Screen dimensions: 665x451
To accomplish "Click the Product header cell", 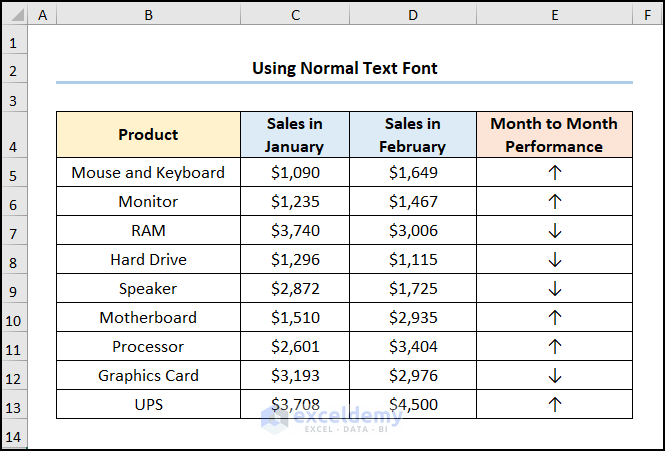I will point(148,135).
